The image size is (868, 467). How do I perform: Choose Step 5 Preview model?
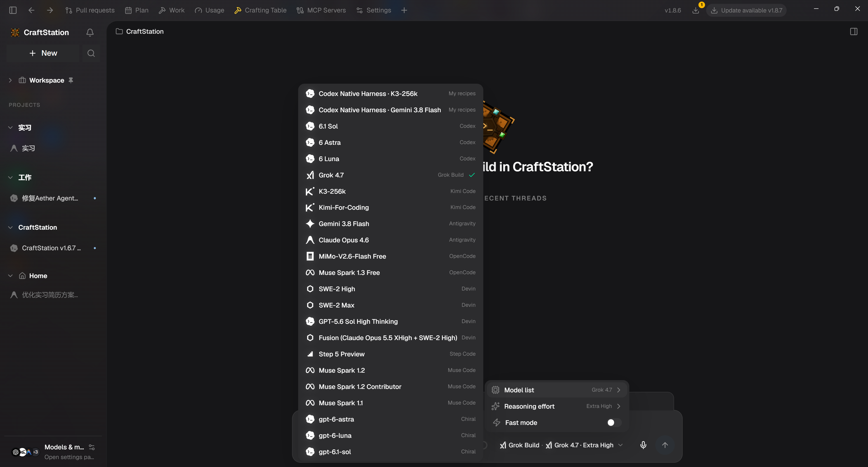tap(391, 354)
